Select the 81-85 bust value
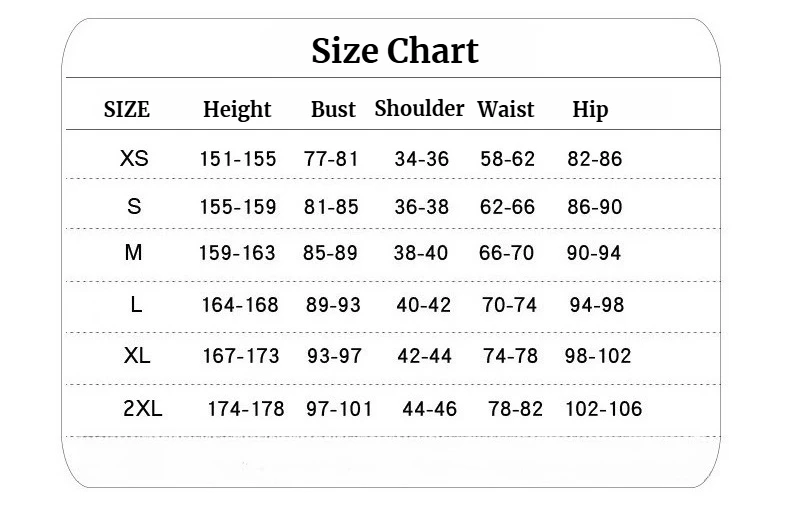The width and height of the screenshot is (790, 510). [x=331, y=207]
